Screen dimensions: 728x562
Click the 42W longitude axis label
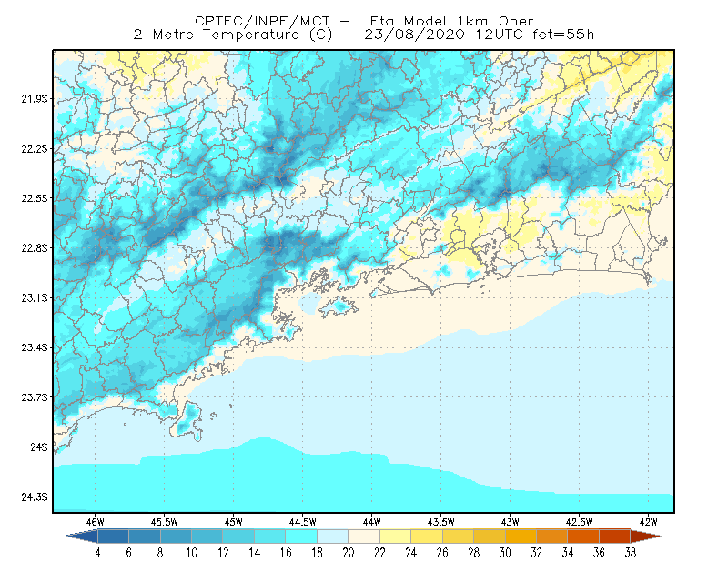[x=649, y=522]
